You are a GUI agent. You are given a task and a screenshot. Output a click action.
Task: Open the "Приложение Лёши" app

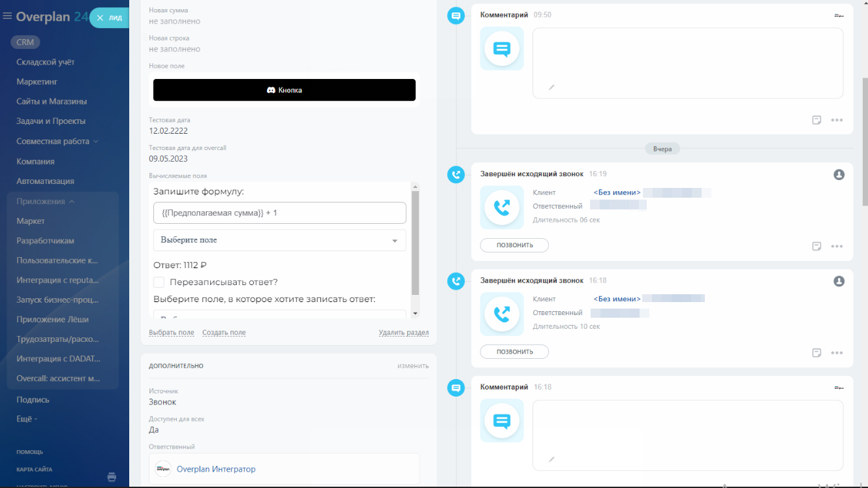click(52, 320)
